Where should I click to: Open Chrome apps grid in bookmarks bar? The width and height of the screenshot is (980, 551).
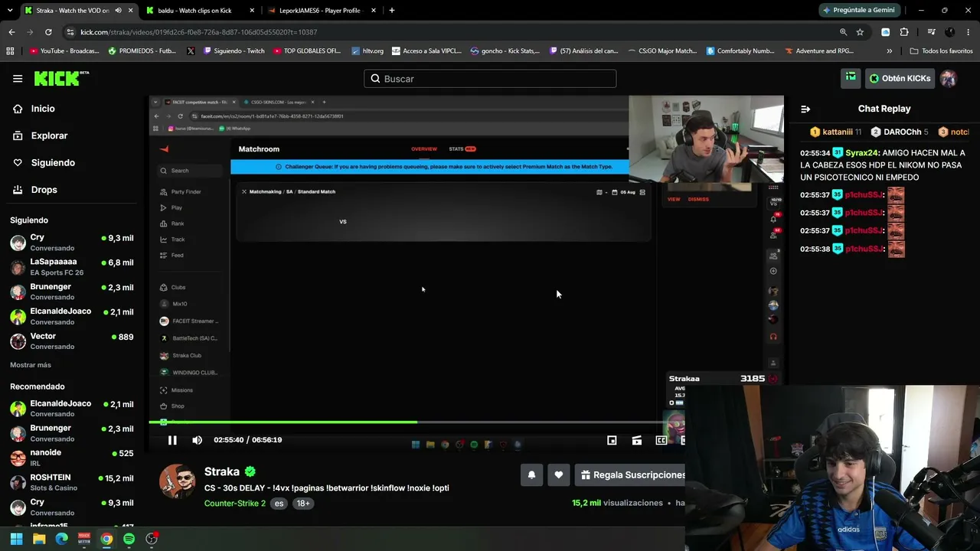tap(10, 51)
